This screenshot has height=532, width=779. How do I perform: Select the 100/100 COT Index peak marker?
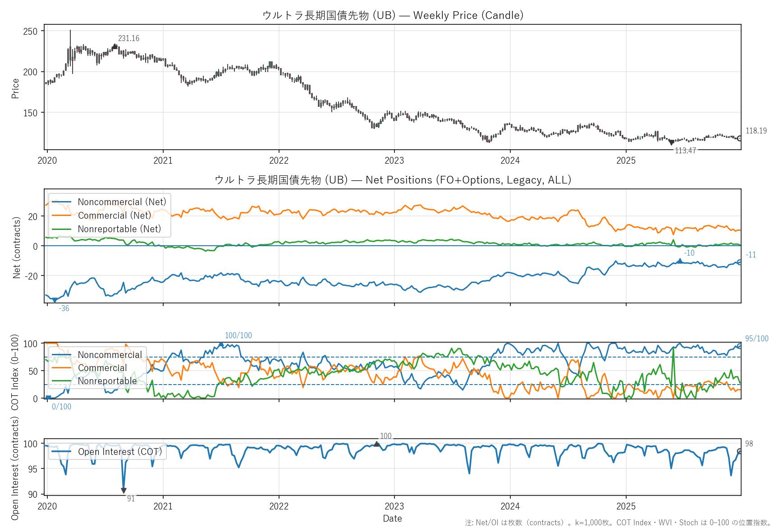coord(221,344)
